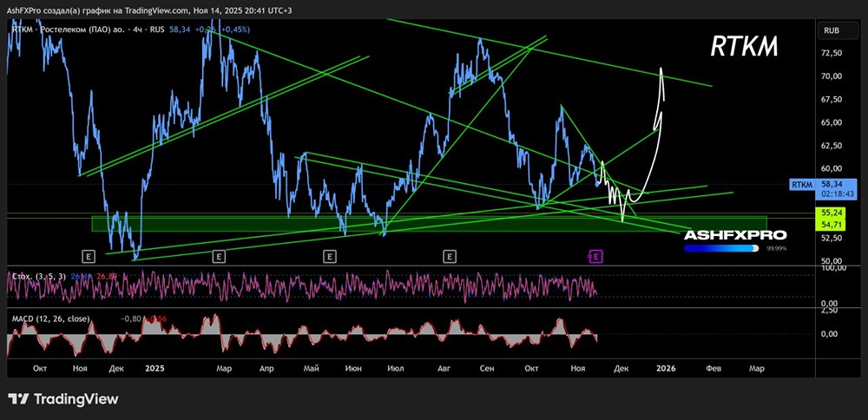Click the 72,50 price axis value
This screenshot has width=868, height=420.
click(x=832, y=53)
